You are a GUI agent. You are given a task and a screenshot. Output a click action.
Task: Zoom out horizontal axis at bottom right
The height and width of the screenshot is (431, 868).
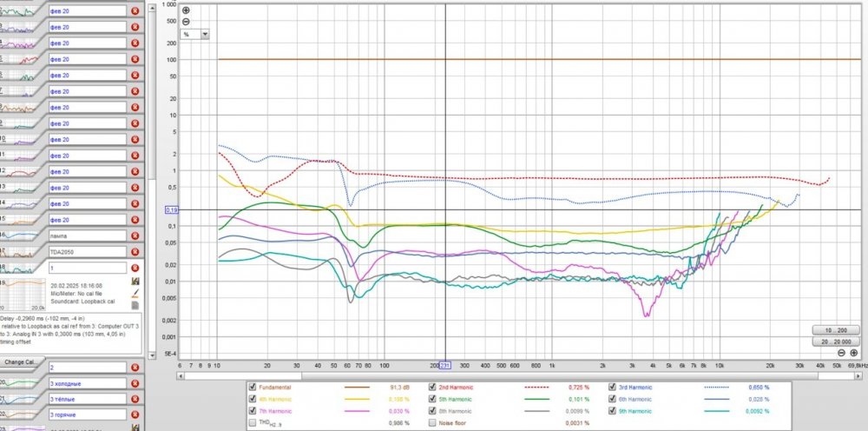(842, 354)
